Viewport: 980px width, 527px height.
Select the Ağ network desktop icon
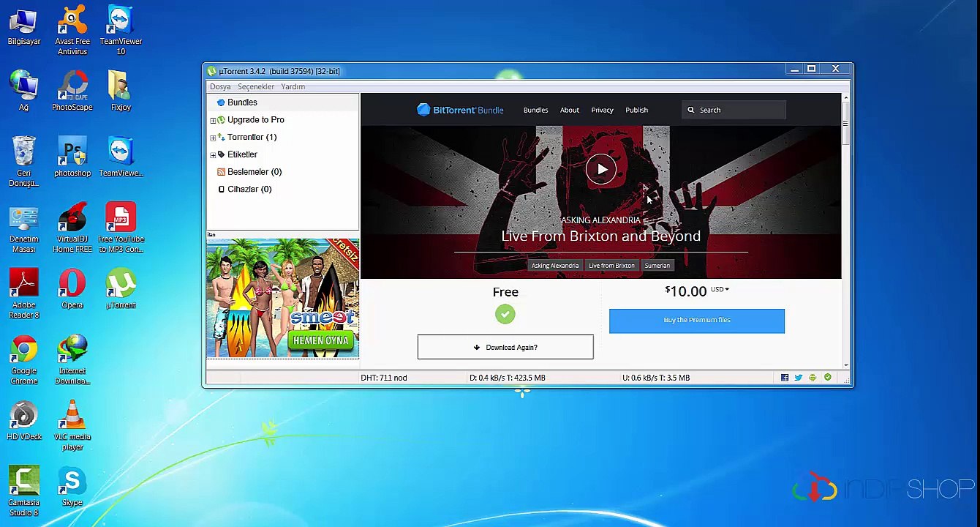24,91
